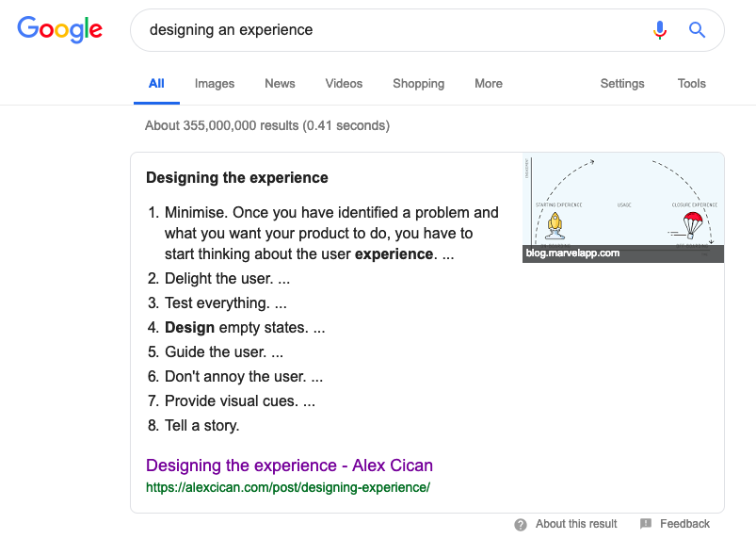Open the search Tools options

click(x=691, y=84)
